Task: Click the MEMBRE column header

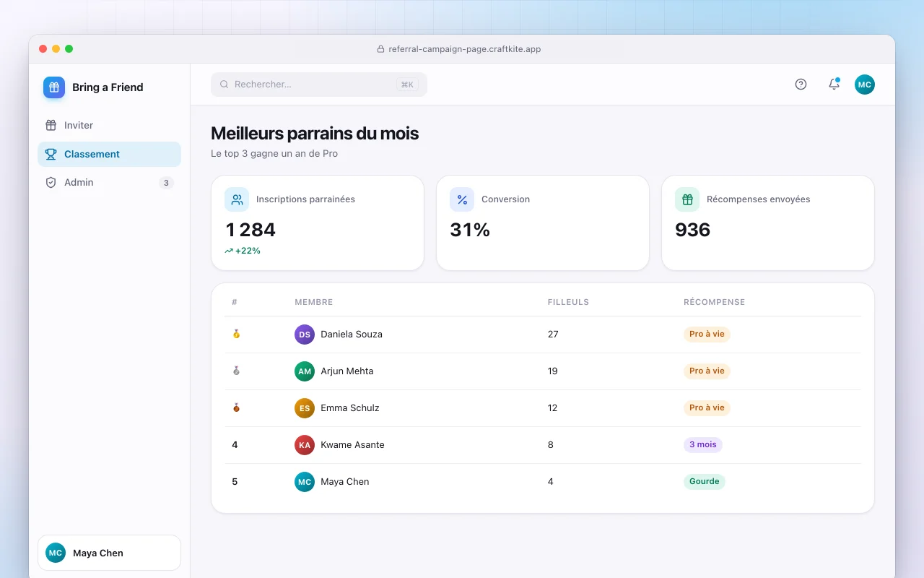Action: tap(314, 302)
